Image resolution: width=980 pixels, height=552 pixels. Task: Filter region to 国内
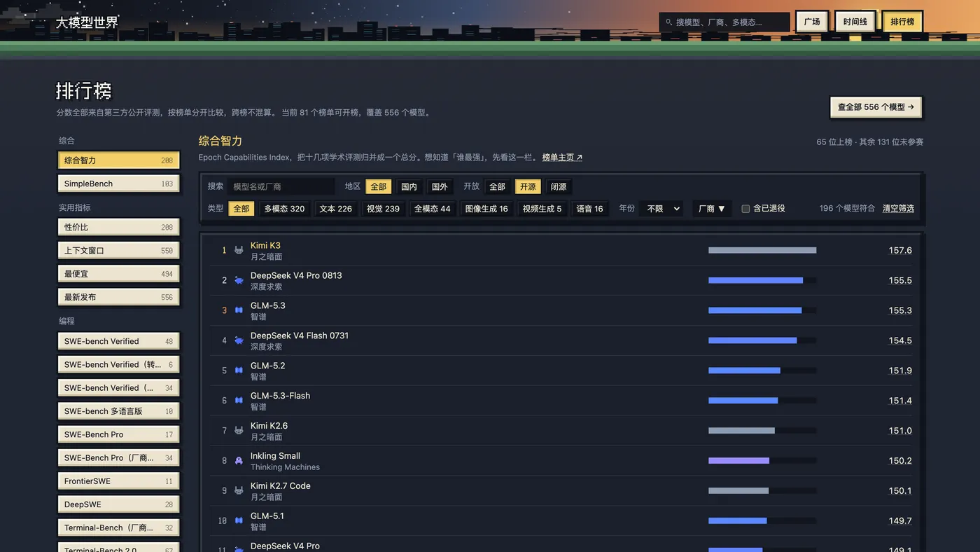[x=409, y=187]
